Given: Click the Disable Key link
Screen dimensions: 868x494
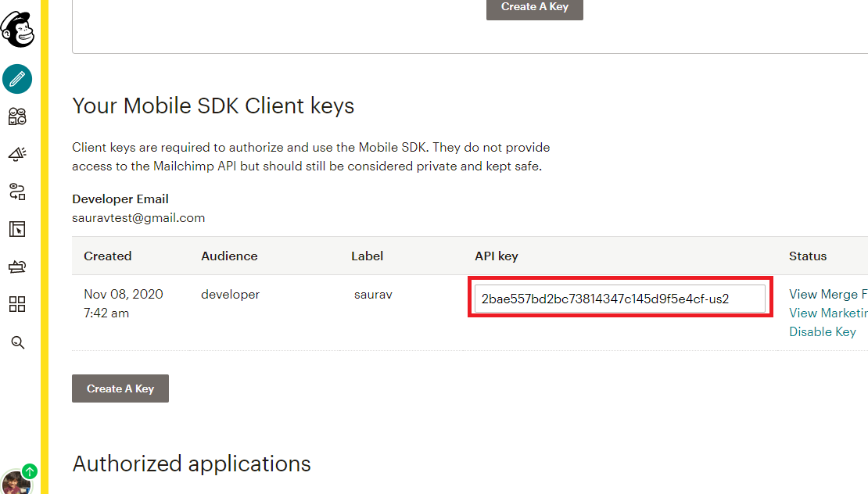Looking at the screenshot, I should pyautogui.click(x=823, y=332).
